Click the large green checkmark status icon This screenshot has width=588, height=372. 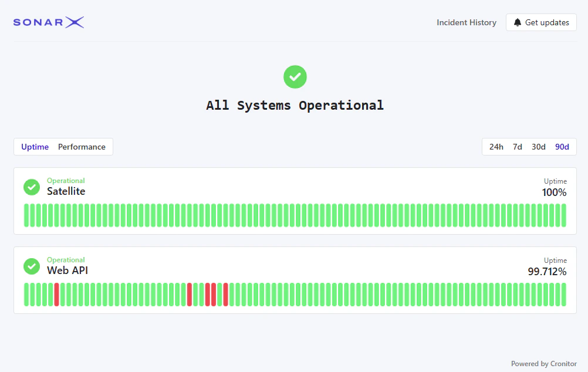coord(295,77)
